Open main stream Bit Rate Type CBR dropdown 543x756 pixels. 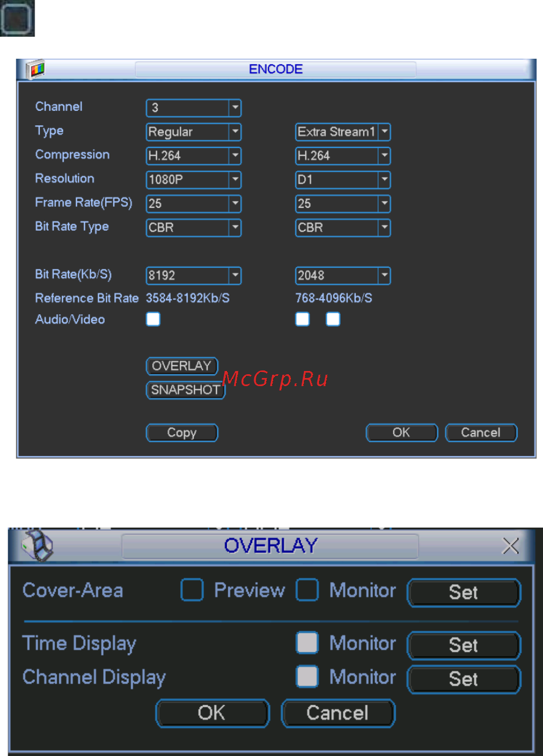[x=193, y=227]
